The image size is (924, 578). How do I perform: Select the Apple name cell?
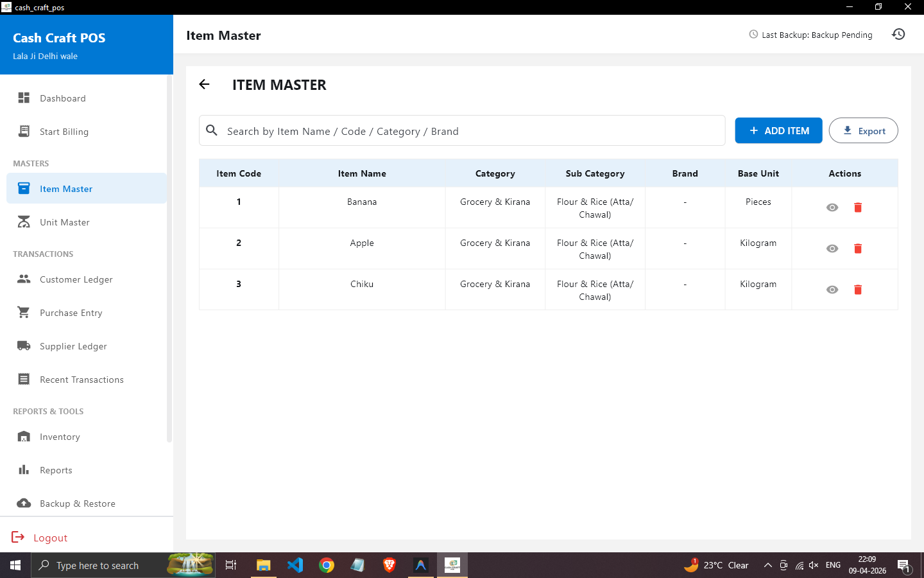click(362, 249)
